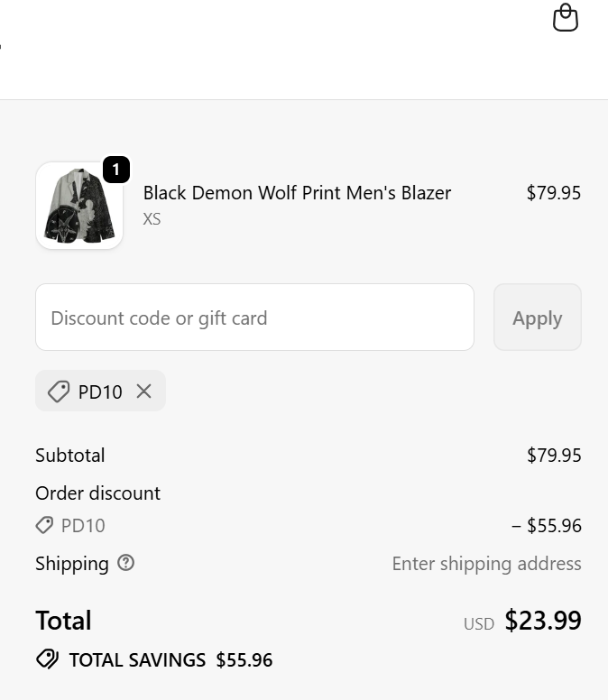Click the blazer item price $79.95
This screenshot has width=608, height=700.
553,193
